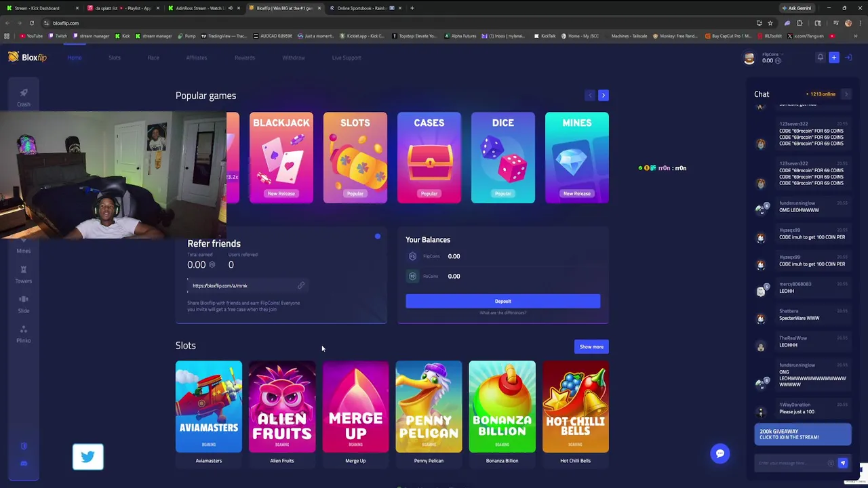Open Twitch bookmark

(x=58, y=36)
